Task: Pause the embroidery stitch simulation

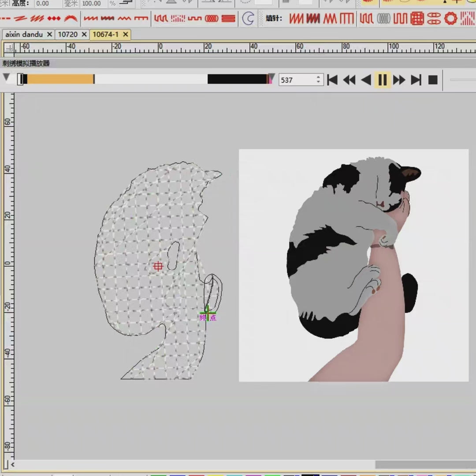Action: point(382,80)
